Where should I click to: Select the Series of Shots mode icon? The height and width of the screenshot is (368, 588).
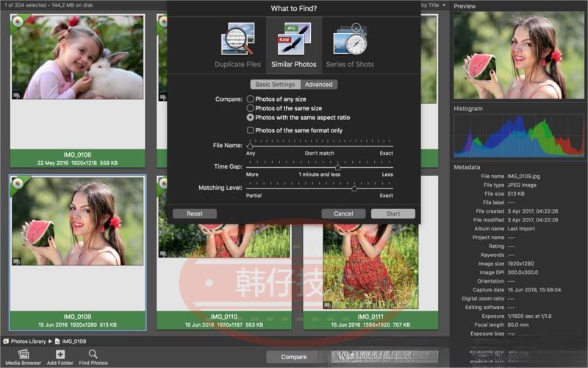point(350,39)
